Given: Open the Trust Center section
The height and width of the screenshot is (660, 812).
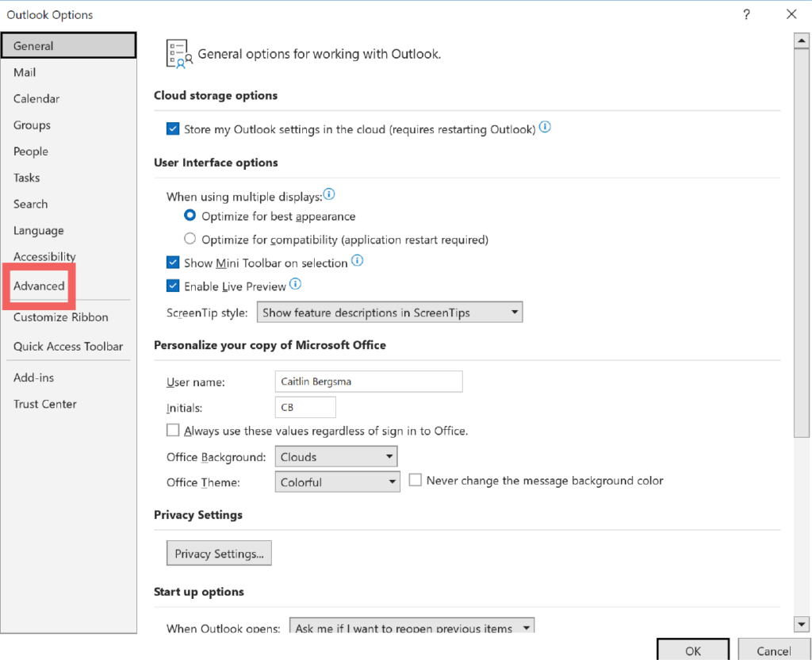Looking at the screenshot, I should click(x=44, y=404).
